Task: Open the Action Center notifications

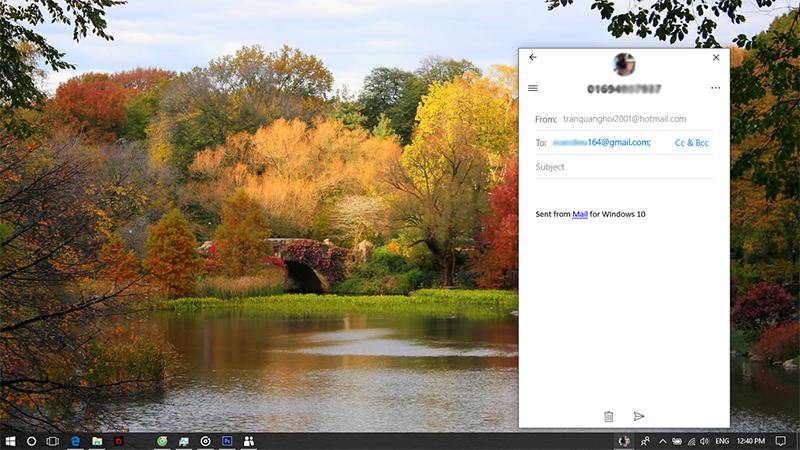Action: tap(781, 441)
